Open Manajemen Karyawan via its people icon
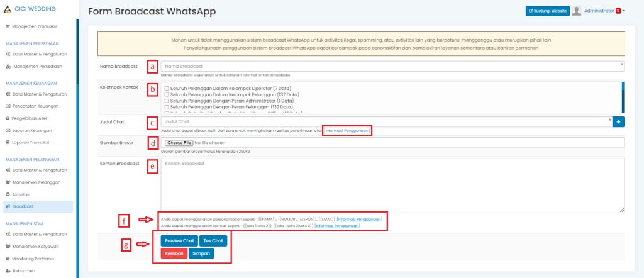The image size is (644, 278). [8, 247]
